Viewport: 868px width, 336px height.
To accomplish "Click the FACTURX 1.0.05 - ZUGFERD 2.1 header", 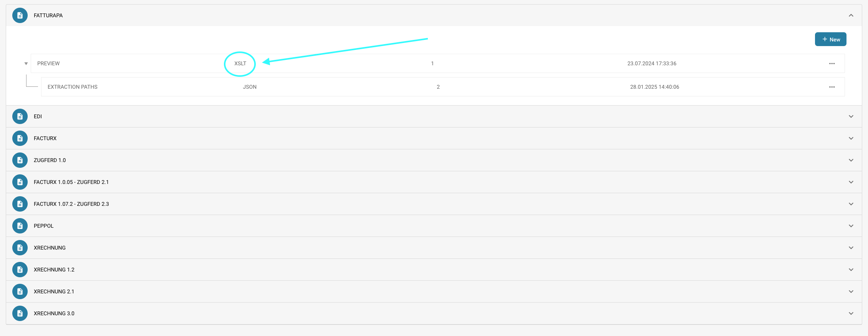I will 71,182.
